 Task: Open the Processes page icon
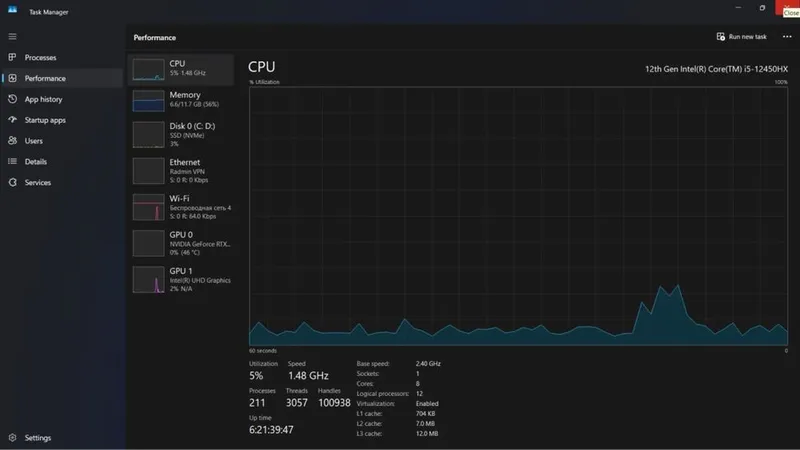tap(12, 57)
